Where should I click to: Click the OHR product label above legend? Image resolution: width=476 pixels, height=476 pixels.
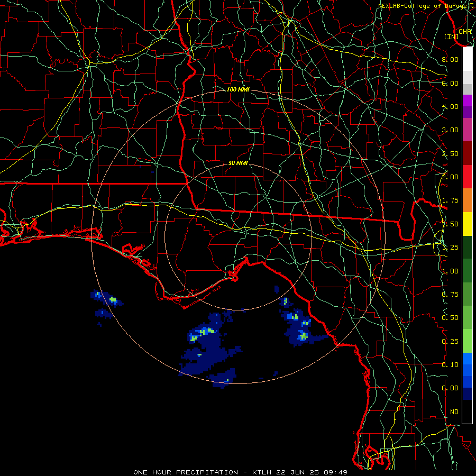(x=465, y=32)
